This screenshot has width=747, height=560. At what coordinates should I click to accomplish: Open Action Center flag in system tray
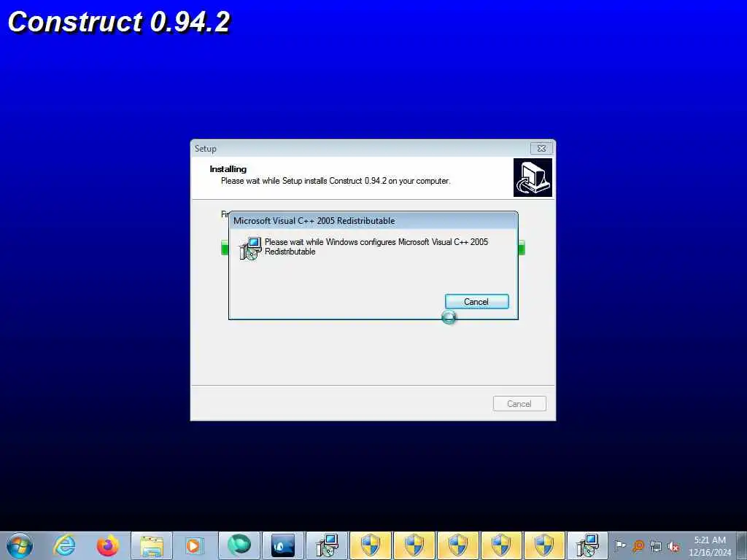coord(620,545)
